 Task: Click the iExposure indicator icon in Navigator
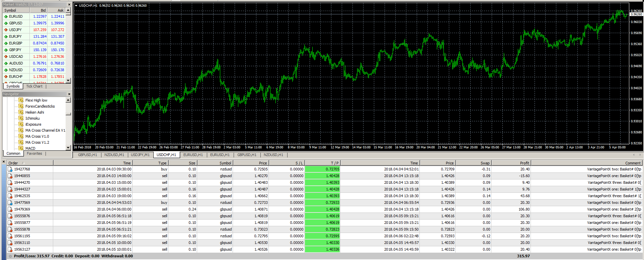[21, 124]
